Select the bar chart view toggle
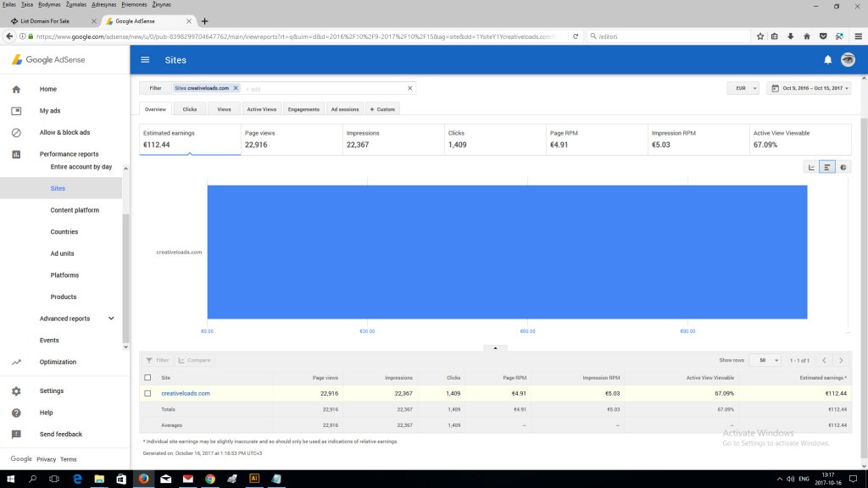Image resolution: width=868 pixels, height=488 pixels. click(x=827, y=167)
